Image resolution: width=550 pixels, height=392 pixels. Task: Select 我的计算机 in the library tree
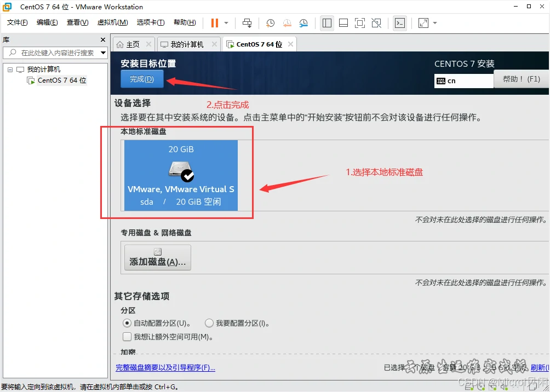(x=43, y=70)
